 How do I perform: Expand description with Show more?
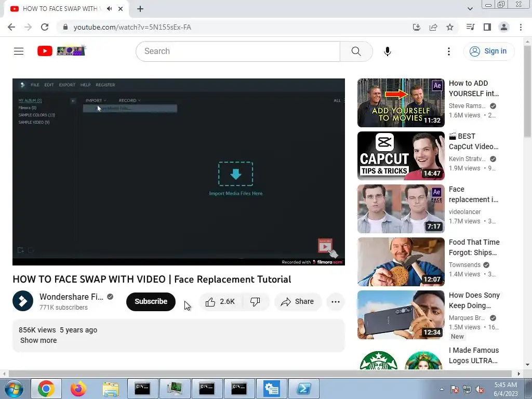(38, 340)
